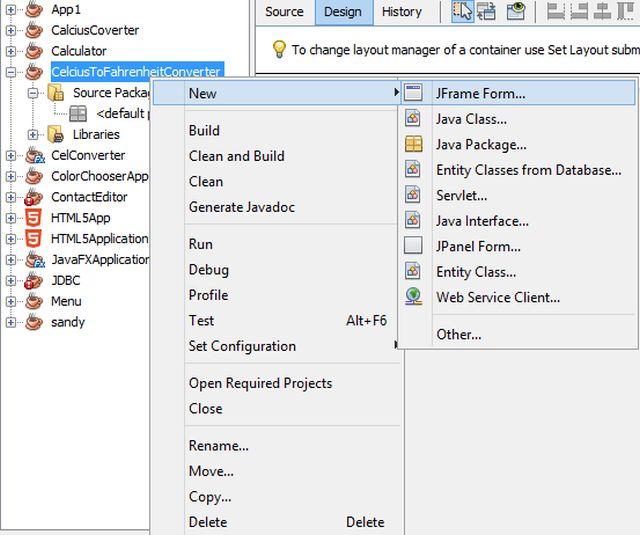This screenshot has width=640, height=535.
Task: Click the Calculator project icon
Action: [x=34, y=51]
